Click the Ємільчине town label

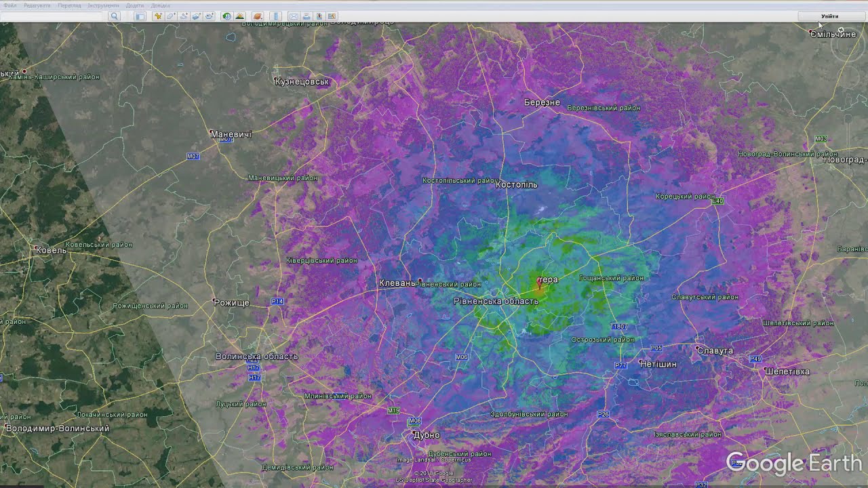833,34
